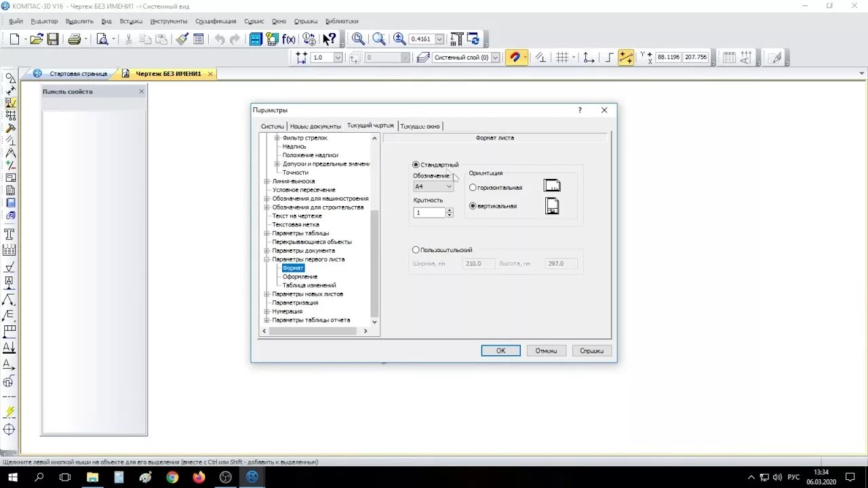Viewport: 868px width, 488px height.
Task: Open a file with the folder icon
Action: click(x=37, y=39)
